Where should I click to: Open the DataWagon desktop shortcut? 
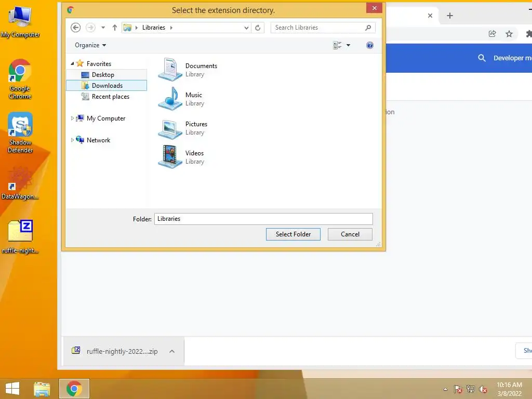click(x=20, y=183)
